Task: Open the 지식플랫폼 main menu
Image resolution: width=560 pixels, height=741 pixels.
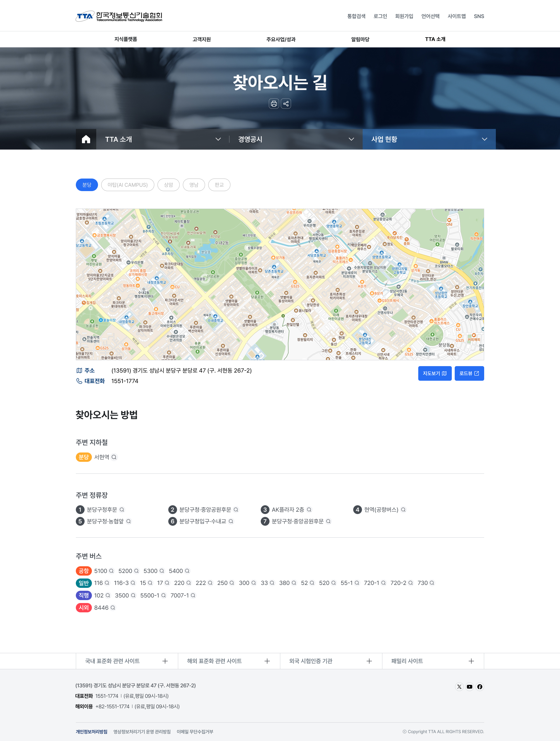Action: tap(126, 39)
